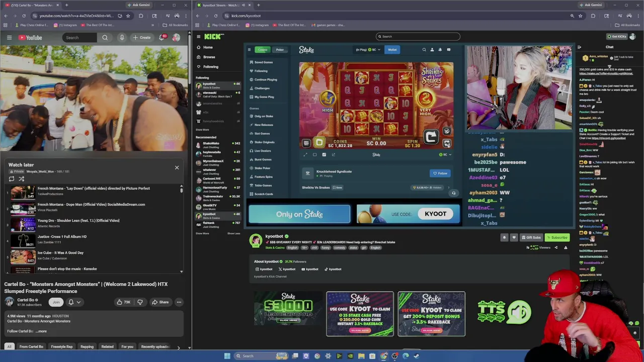Click the YouTube Create button
Image resolution: width=644 pixels, height=362 pixels.
click(141, 38)
